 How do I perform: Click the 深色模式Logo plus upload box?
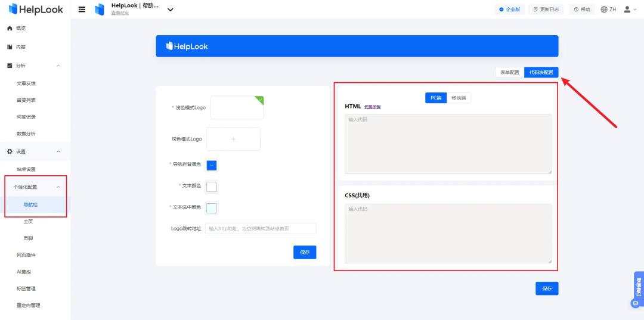[x=233, y=139]
